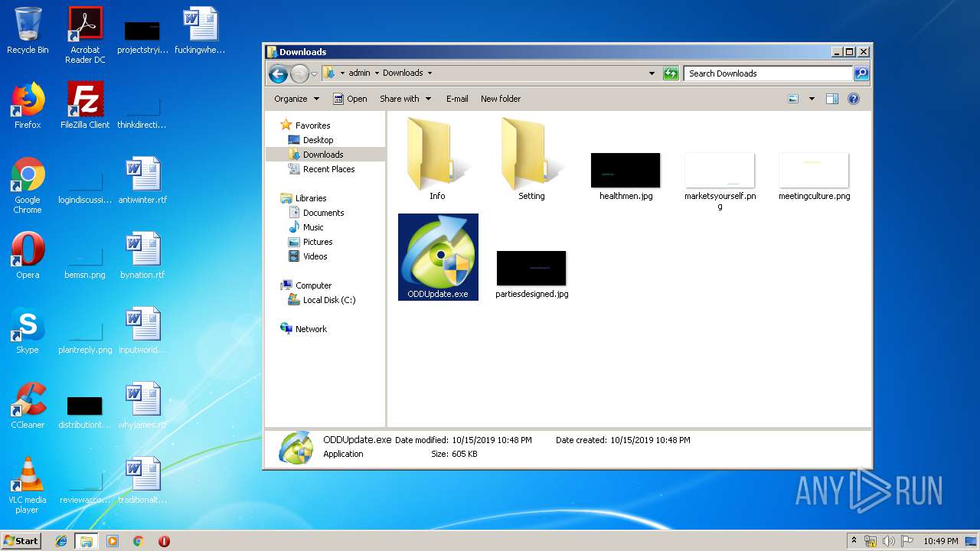Select antiwinter.rtf desktop file

[x=142, y=181]
